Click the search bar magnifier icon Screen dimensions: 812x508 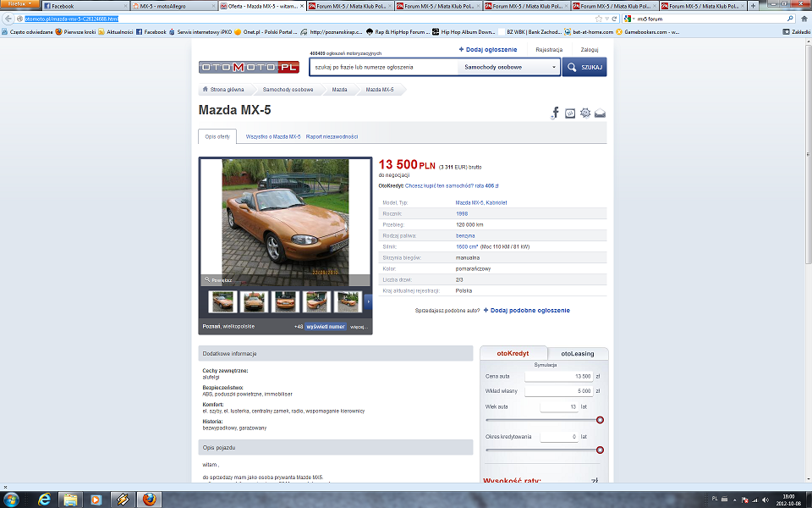coord(790,19)
